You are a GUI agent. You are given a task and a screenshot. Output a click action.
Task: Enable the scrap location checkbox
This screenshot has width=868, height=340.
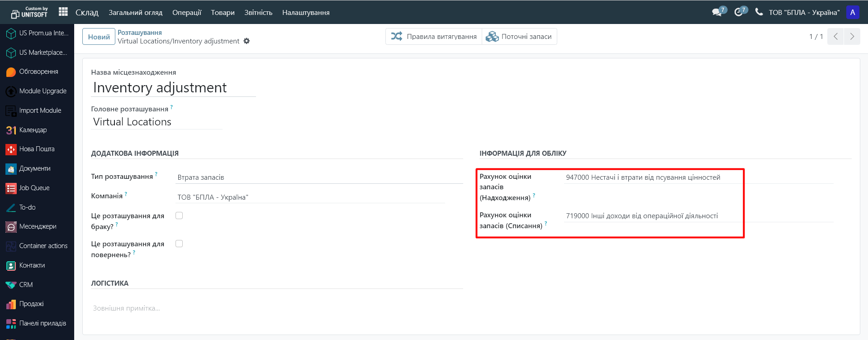[x=179, y=215]
